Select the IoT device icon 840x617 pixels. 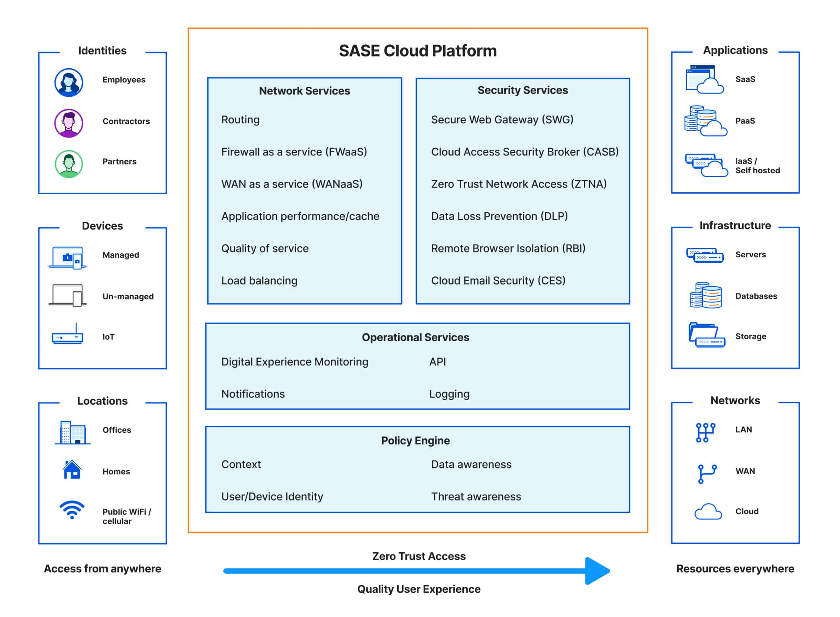click(67, 336)
